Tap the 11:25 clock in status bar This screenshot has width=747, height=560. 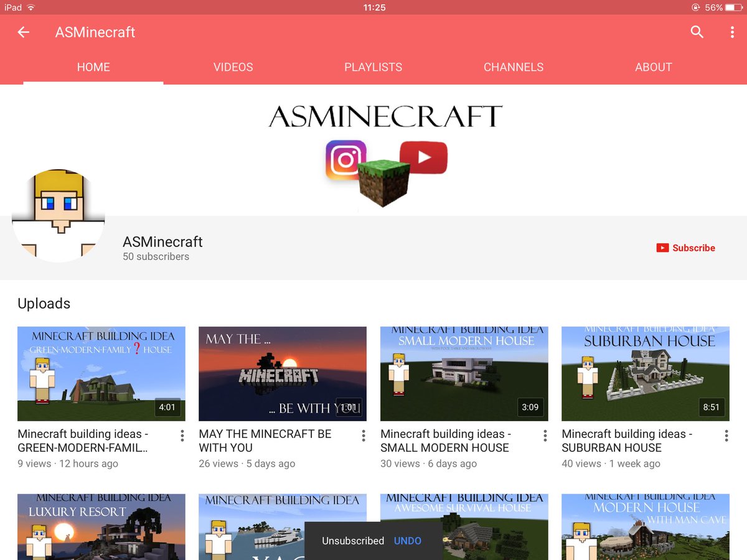(374, 7)
